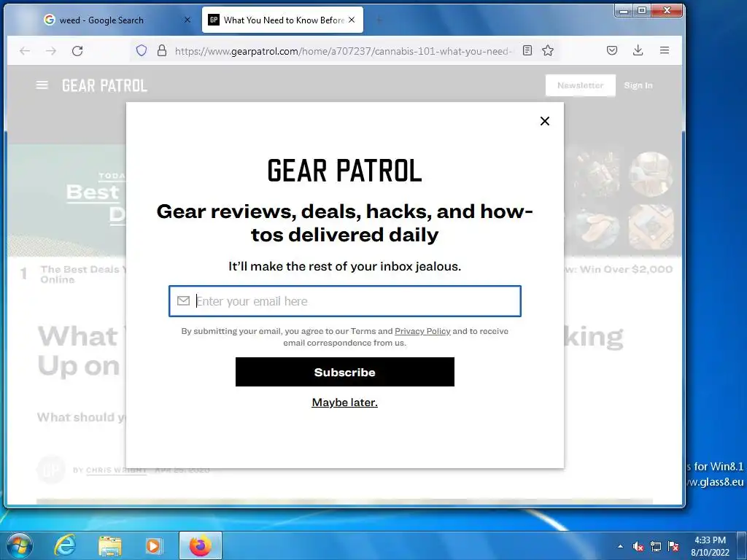The width and height of the screenshot is (747, 560).
Task: Click the Gear Patrol favicon on tab
Action: (x=214, y=20)
